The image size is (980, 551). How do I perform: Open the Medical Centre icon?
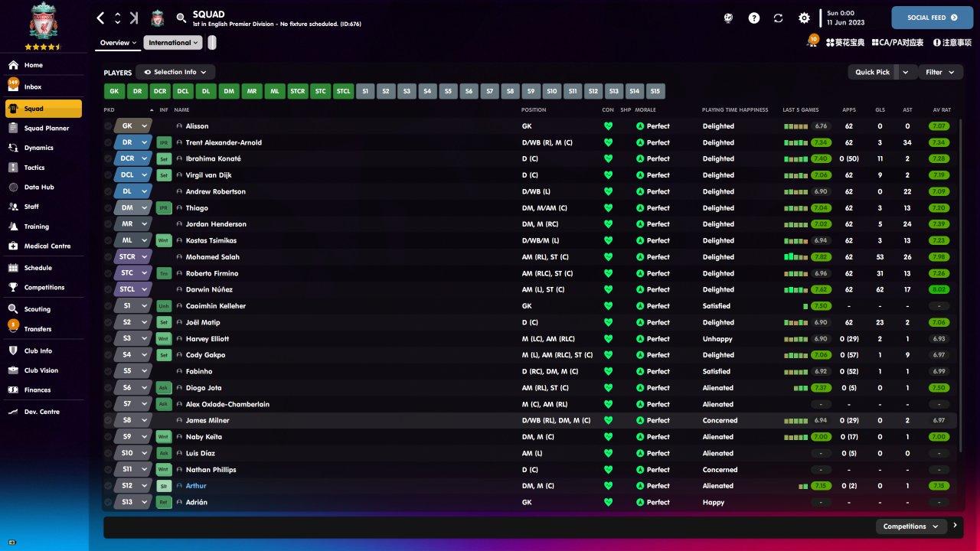[x=13, y=246]
